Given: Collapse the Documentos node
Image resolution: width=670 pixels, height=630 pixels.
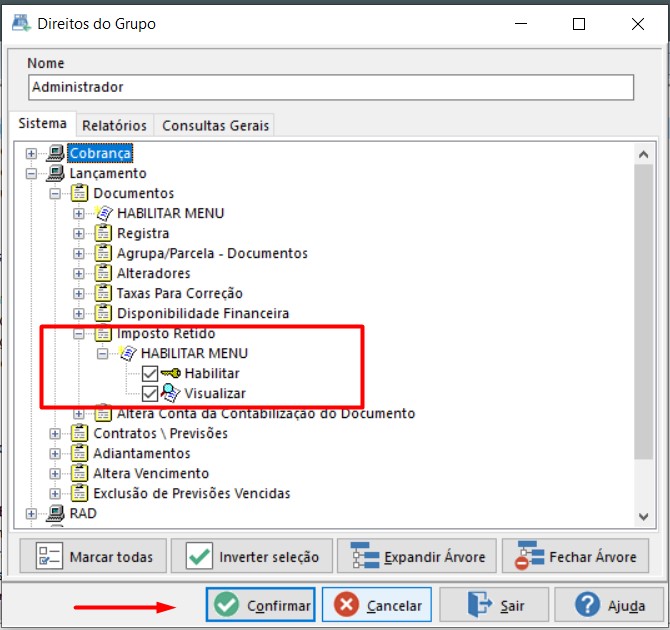Looking at the screenshot, I should click(x=55, y=194).
